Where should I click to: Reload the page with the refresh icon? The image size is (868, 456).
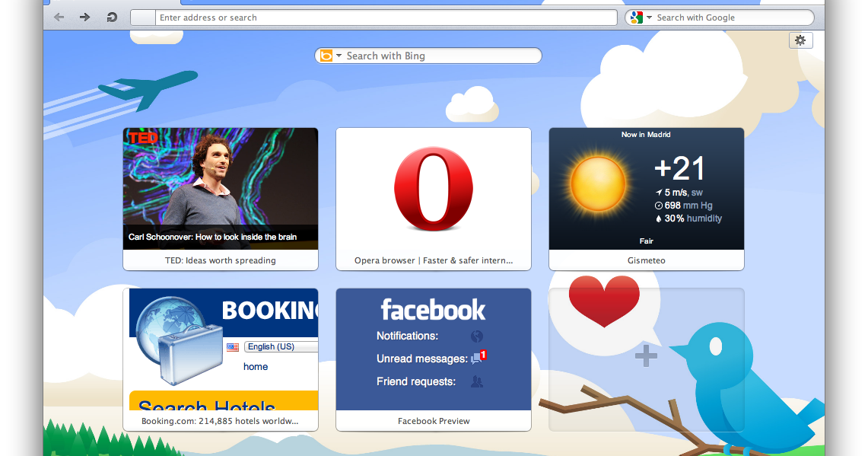112,18
